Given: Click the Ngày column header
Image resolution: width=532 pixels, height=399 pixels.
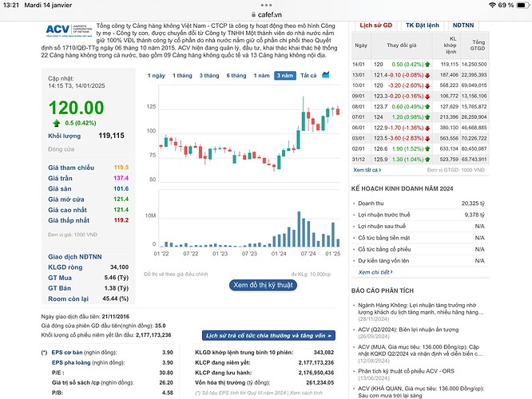Looking at the screenshot, I should click(361, 45).
